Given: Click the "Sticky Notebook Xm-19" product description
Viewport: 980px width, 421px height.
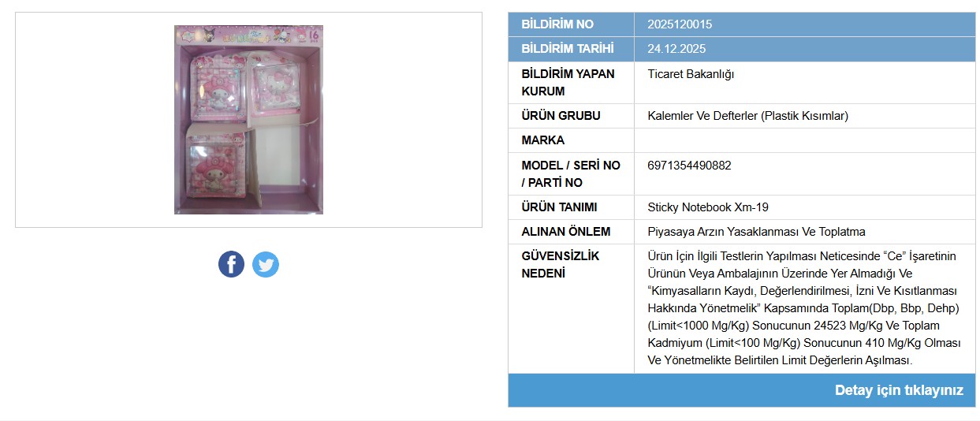Looking at the screenshot, I should (708, 207).
